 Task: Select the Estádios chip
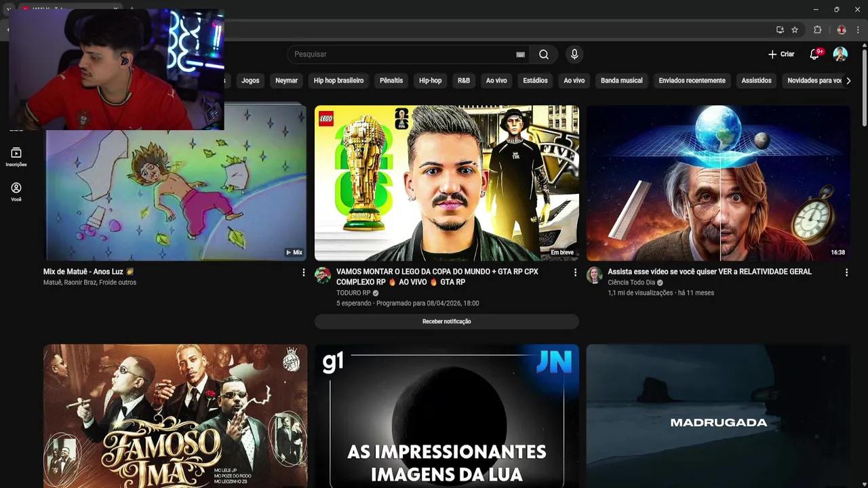535,81
